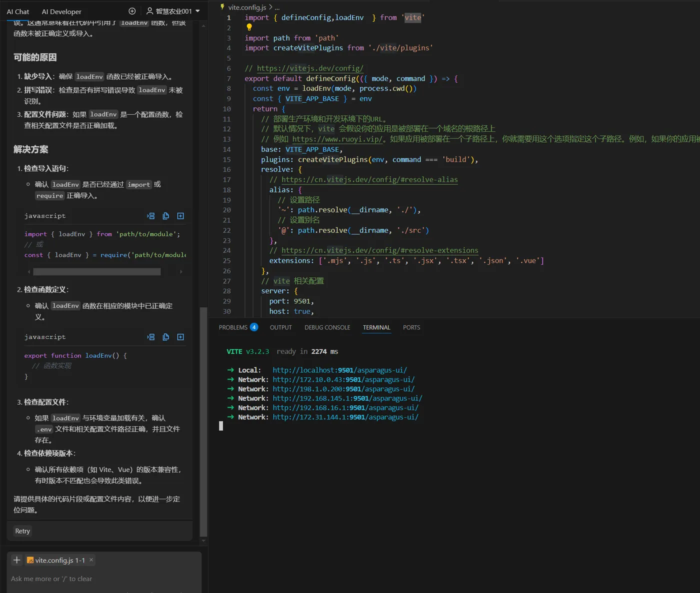Insert the import loadEnv code block at cursor
Viewport: 700px width, 593px height.
[151, 216]
